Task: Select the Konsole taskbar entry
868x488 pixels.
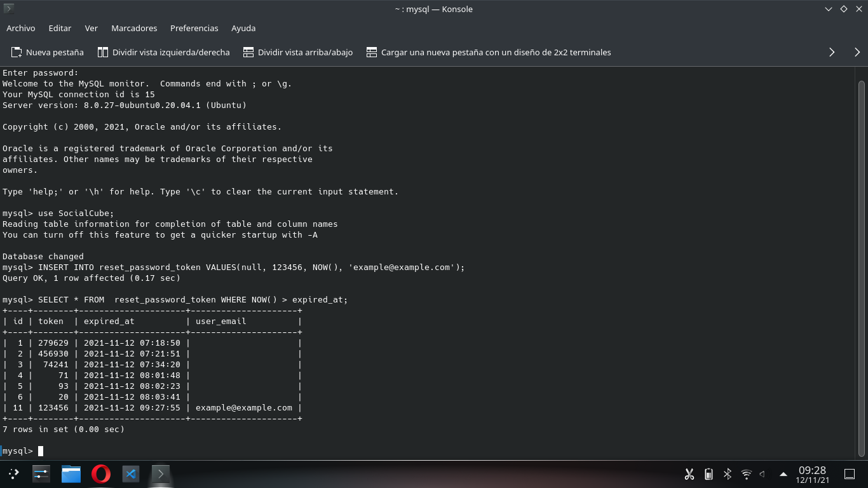Action: point(160,474)
